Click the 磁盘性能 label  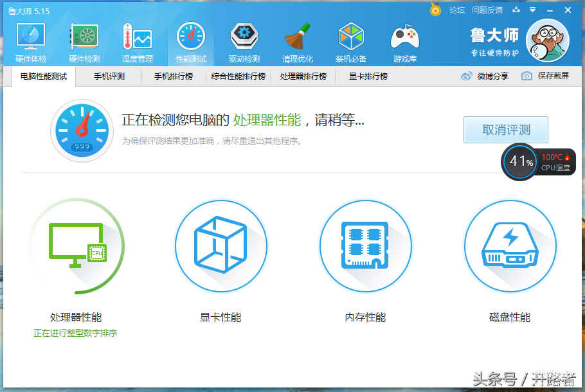[x=510, y=317]
